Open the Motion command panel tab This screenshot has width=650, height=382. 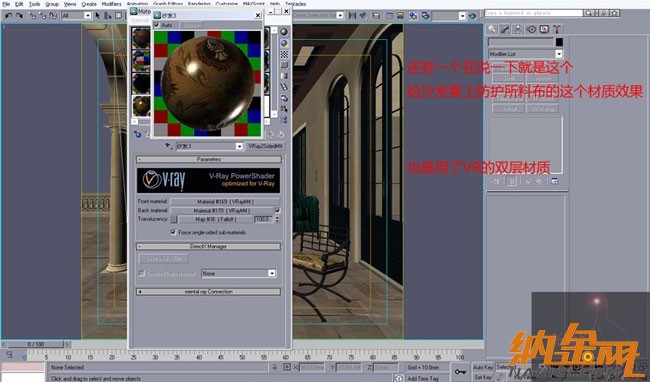[531, 29]
